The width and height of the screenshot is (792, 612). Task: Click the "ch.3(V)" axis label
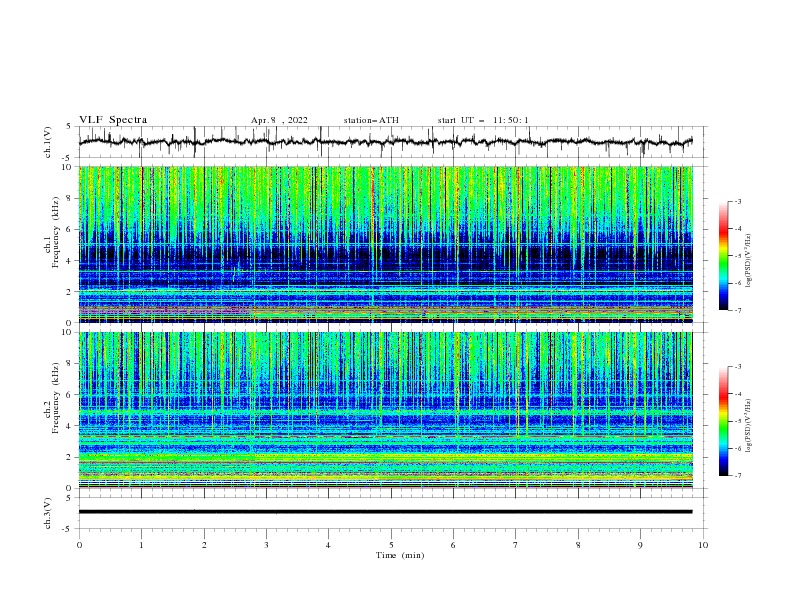48,513
